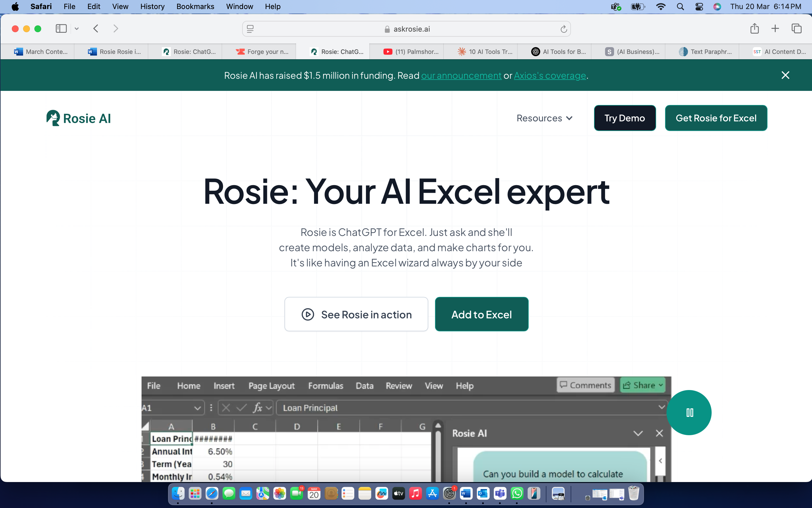Click the askrosie.ai address bar
The width and height of the screenshot is (812, 508).
click(406, 29)
